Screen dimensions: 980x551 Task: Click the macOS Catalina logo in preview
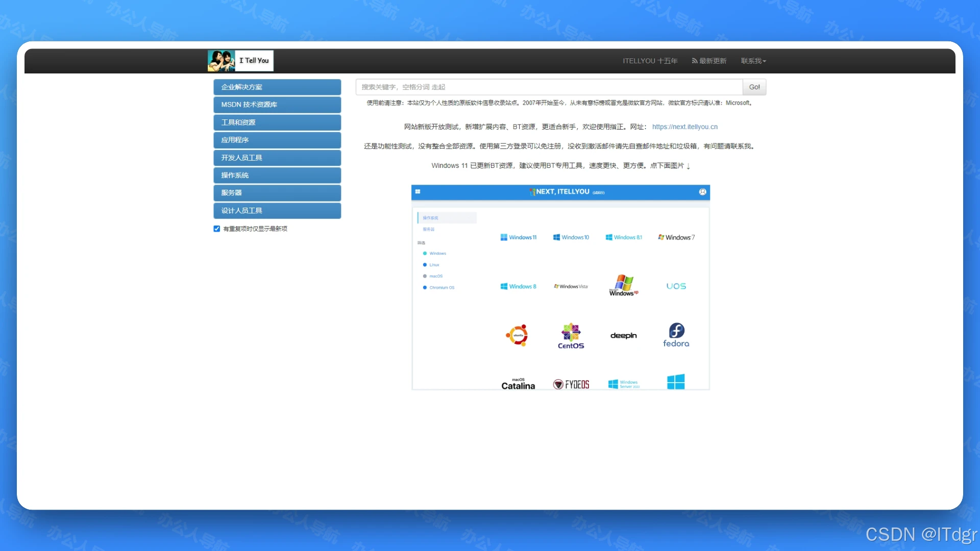tap(518, 384)
